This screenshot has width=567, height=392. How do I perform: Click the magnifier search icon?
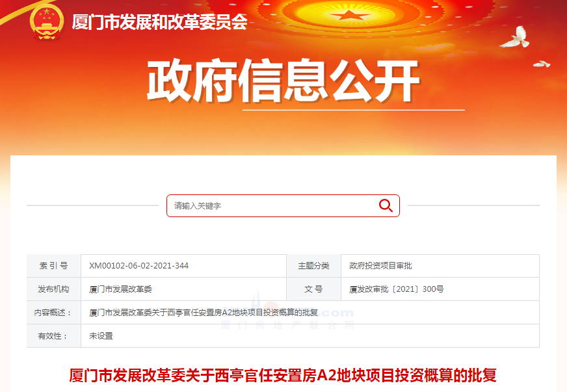(x=386, y=206)
